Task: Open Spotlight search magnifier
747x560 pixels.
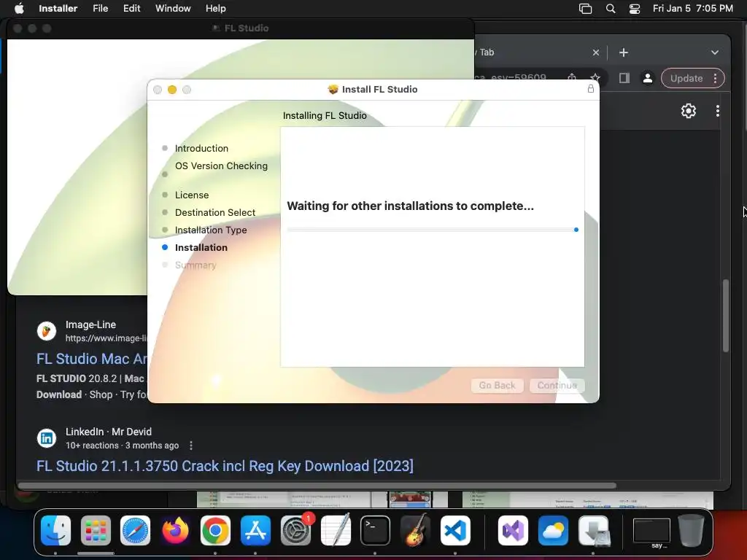Action: point(611,9)
